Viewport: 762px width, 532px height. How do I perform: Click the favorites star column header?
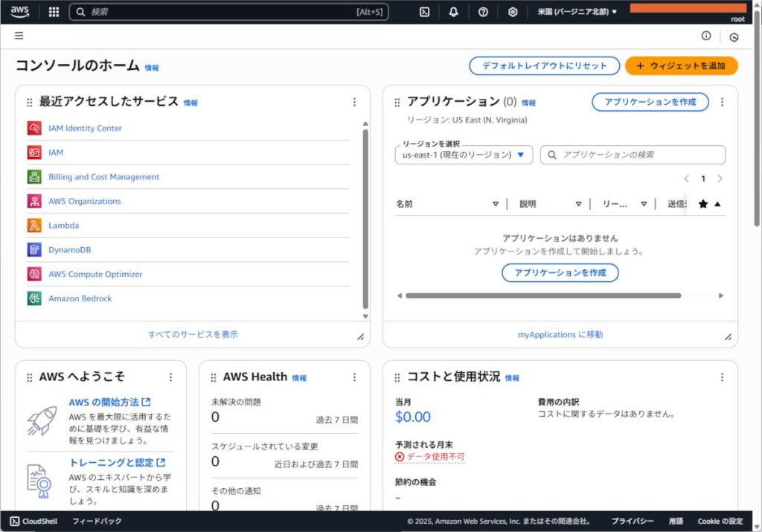pos(702,204)
